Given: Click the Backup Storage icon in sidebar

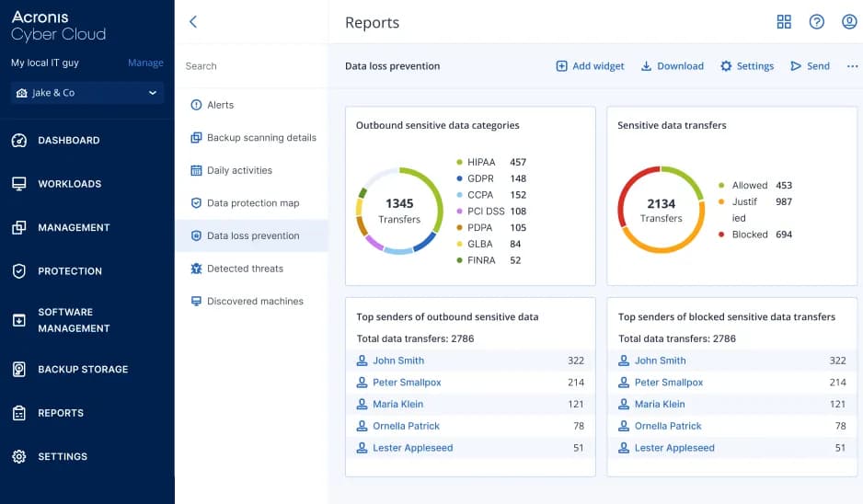Looking at the screenshot, I should click(18, 370).
